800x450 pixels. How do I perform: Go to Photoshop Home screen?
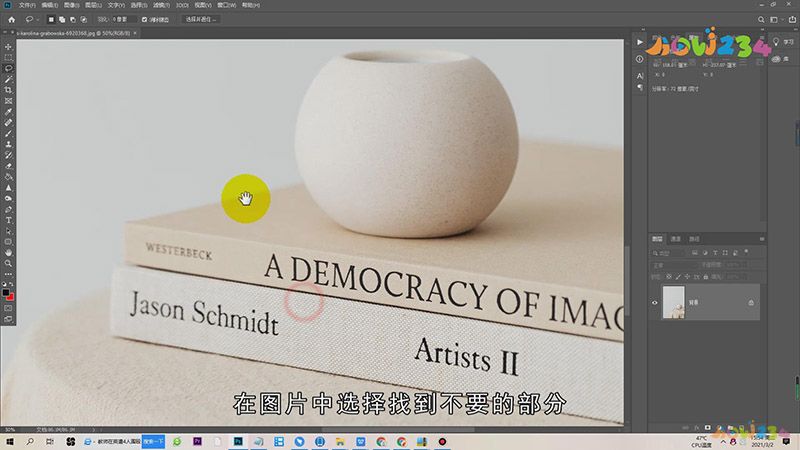coord(11,19)
